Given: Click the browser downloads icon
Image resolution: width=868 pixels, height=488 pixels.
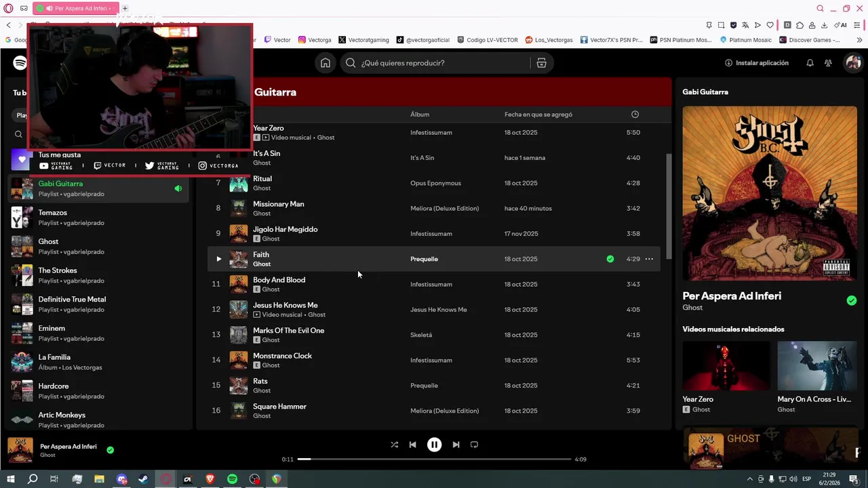Looking at the screenshot, I should click(824, 25).
